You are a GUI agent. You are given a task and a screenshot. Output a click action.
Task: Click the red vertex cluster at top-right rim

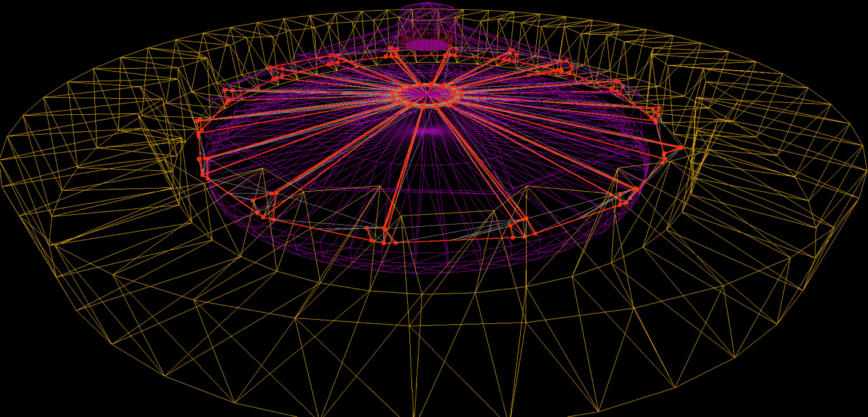coord(565,67)
